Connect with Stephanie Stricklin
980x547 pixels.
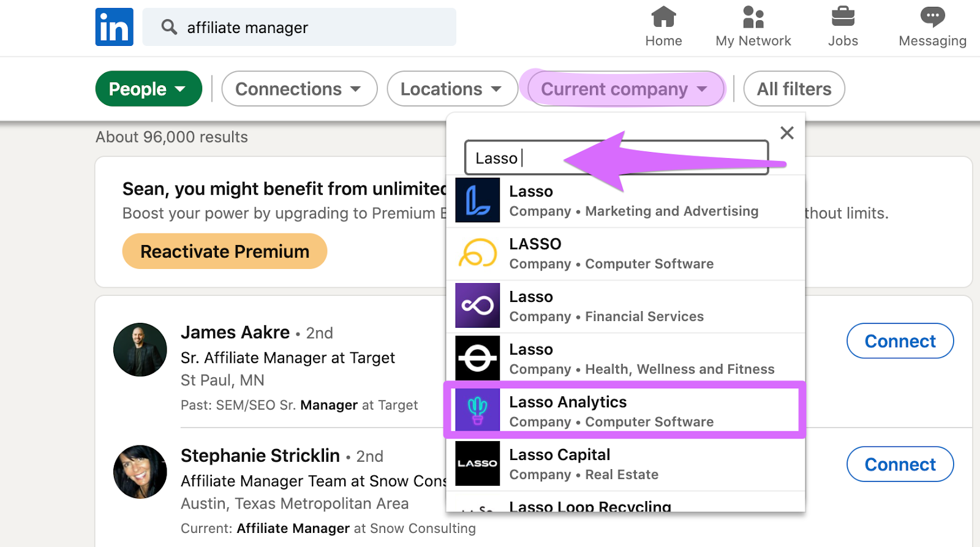point(900,464)
